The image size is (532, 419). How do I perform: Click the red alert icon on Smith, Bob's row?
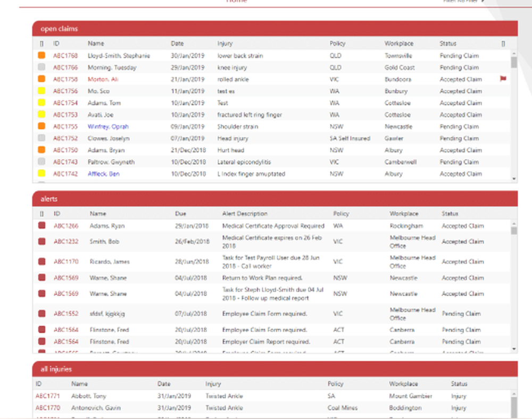coord(41,241)
